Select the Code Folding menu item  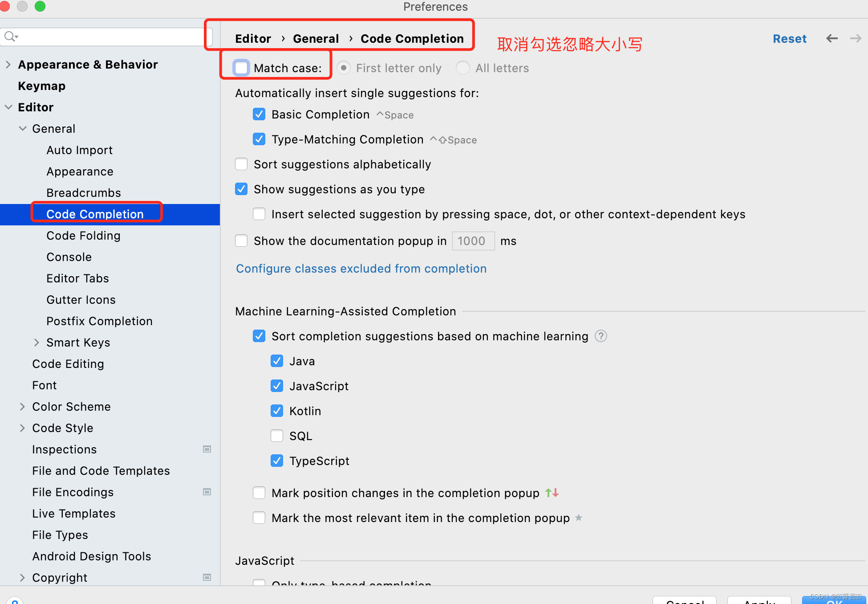point(85,235)
